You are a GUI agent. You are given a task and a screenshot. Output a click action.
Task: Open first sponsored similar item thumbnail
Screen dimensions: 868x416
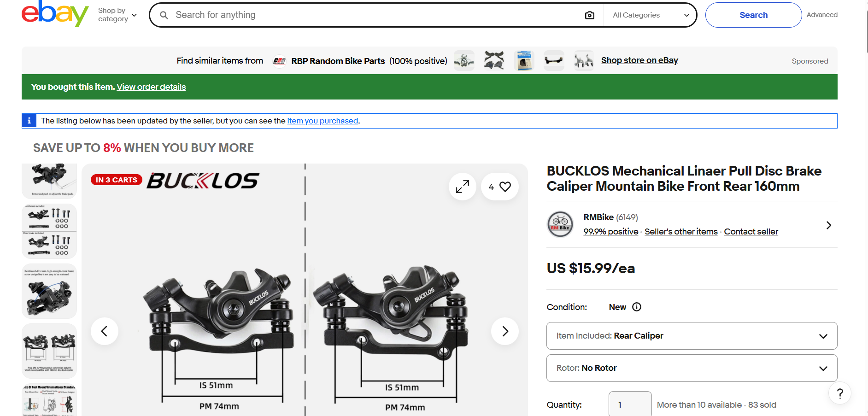[x=464, y=60]
